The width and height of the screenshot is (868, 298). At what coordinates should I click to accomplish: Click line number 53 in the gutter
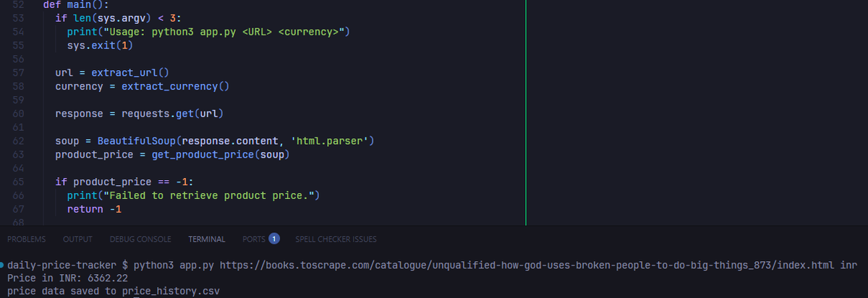pyautogui.click(x=20, y=17)
